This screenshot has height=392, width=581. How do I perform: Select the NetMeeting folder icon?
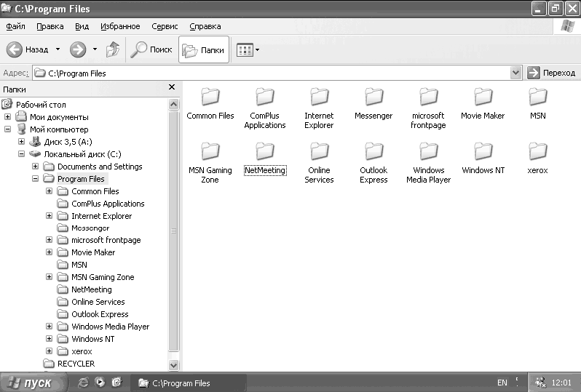tap(264, 151)
